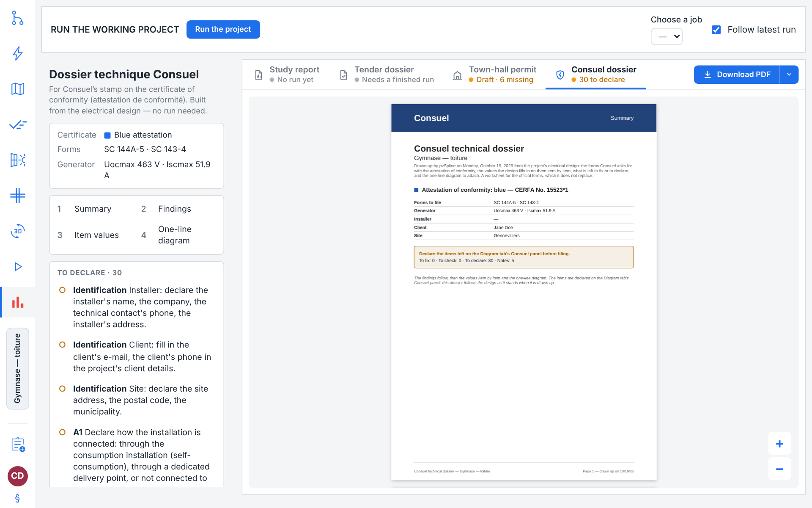Click the Download PDF button
The image size is (812, 508).
click(737, 75)
